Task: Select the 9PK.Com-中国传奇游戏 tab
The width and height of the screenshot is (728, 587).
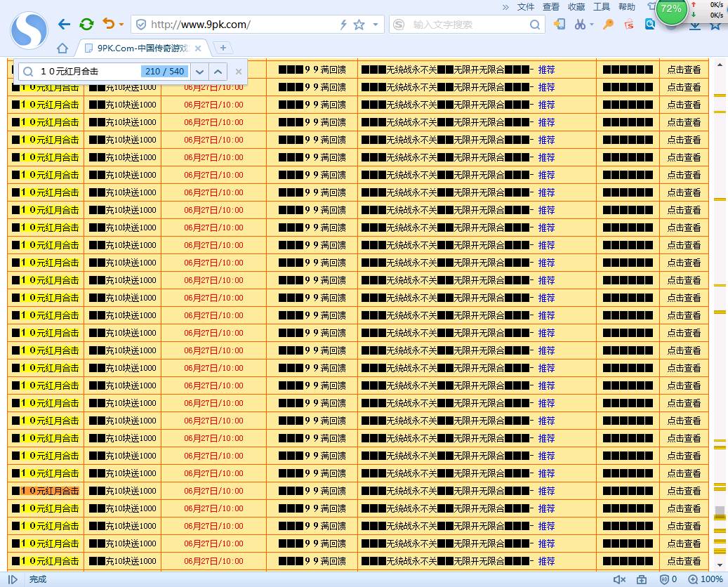Action: pos(142,48)
